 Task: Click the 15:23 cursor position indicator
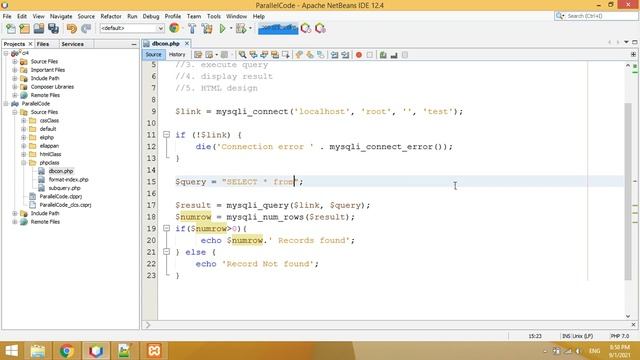coord(535,336)
